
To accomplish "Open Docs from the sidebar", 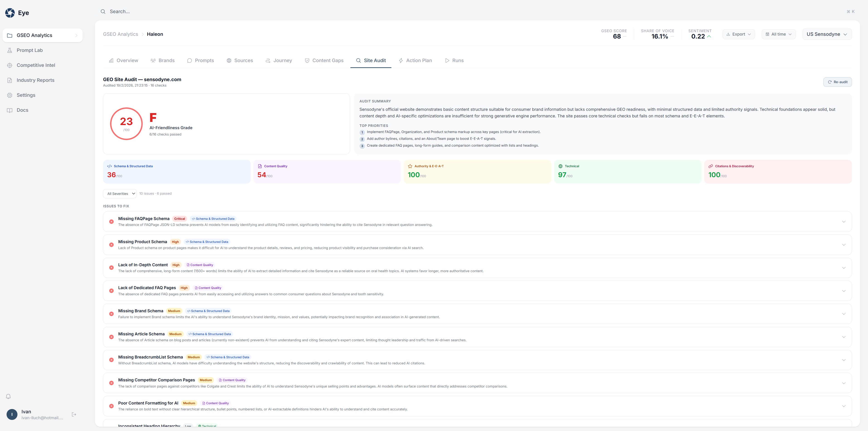I will coord(22,110).
